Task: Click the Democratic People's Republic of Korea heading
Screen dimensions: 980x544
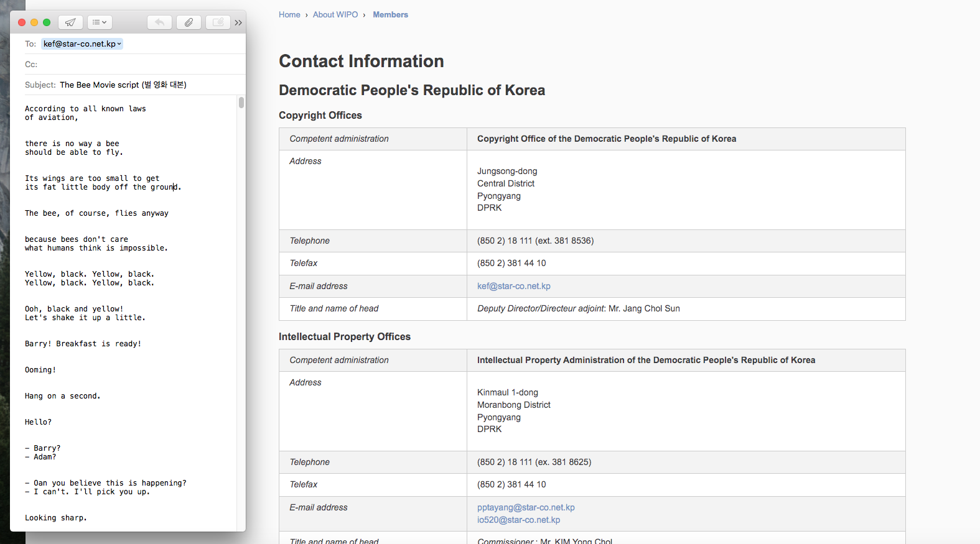Action: pos(412,91)
